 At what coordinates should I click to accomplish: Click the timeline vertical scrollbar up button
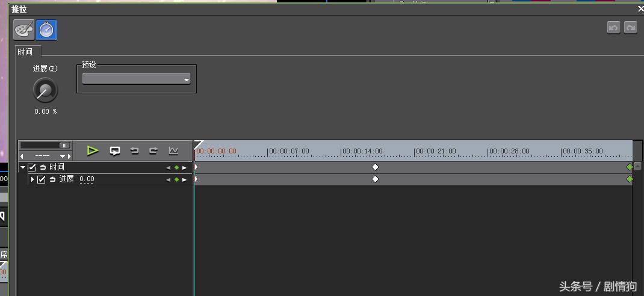pyautogui.click(x=637, y=166)
